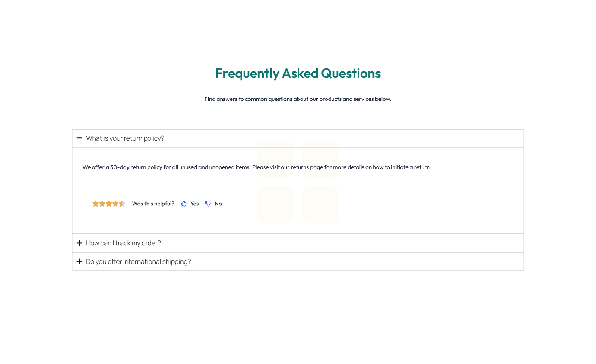
Task: Select the first rating star
Action: [x=96, y=204]
